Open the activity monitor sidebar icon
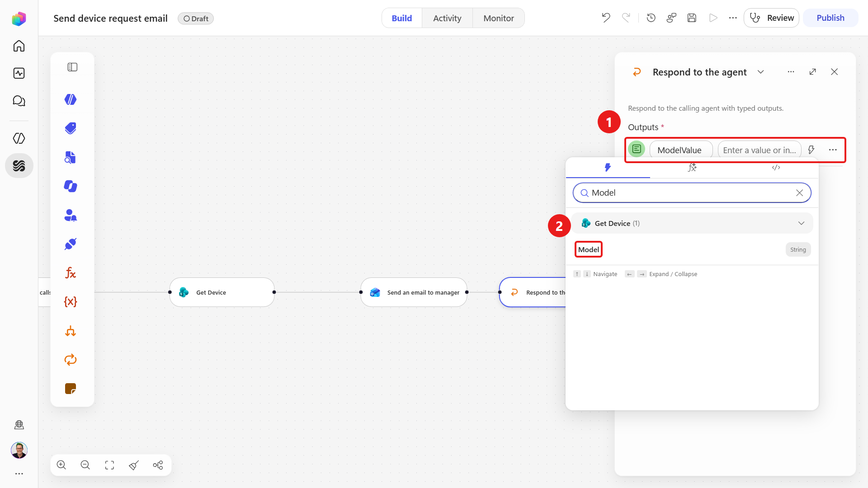Screen dimensions: 868x488 (19, 73)
